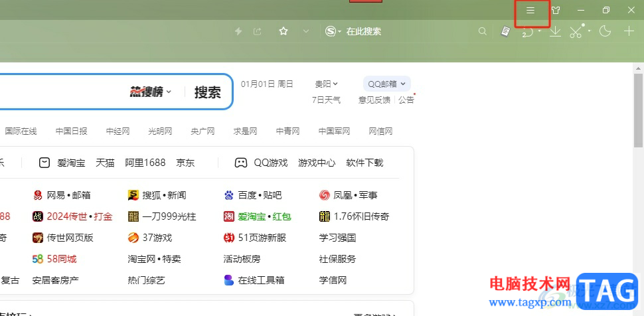
Task: Click the gamepad icon before QQ游戏
Action: [241, 163]
